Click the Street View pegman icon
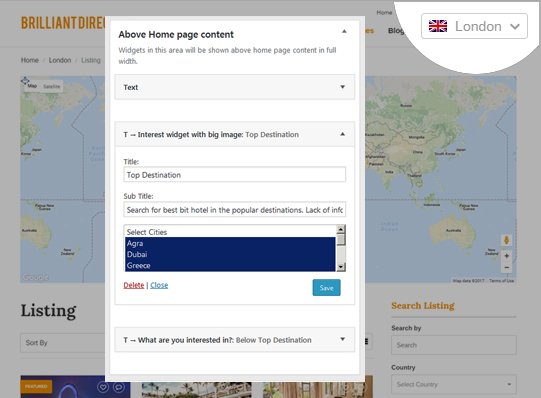This screenshot has width=541, height=398. point(506,240)
